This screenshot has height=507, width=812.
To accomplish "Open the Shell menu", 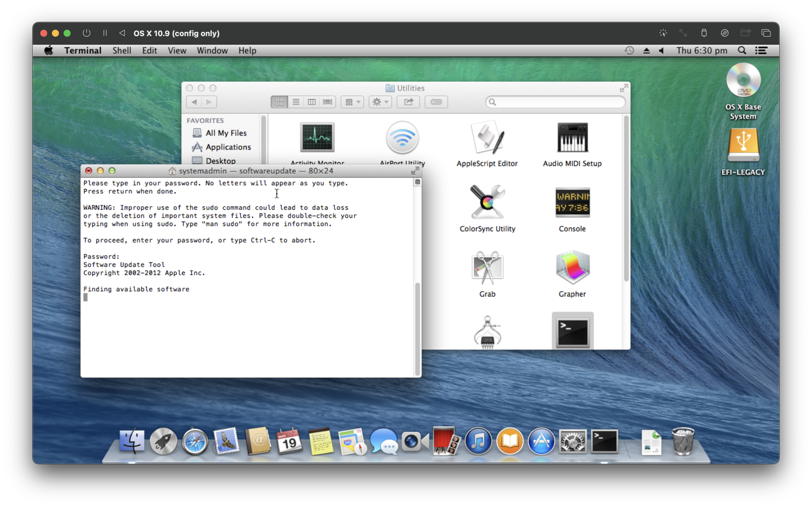I will coord(122,50).
